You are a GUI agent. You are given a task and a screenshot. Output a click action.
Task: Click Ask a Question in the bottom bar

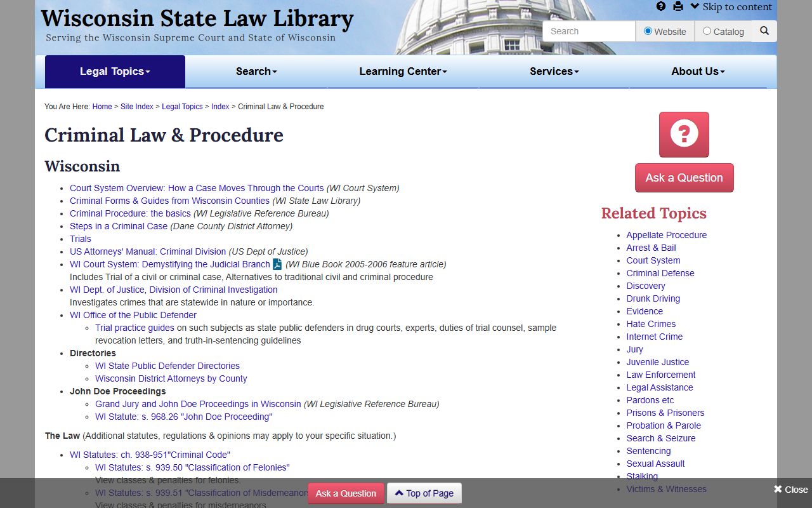coord(346,493)
